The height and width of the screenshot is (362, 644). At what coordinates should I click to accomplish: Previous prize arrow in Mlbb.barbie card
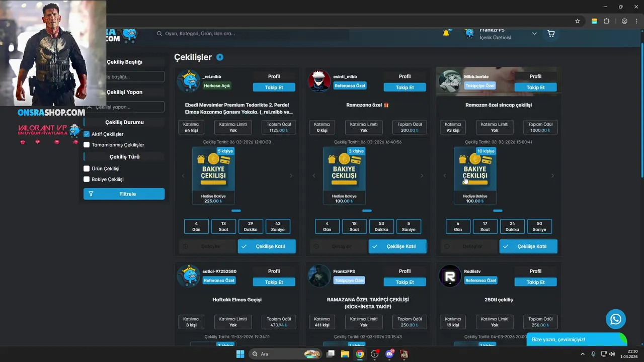pos(445,175)
